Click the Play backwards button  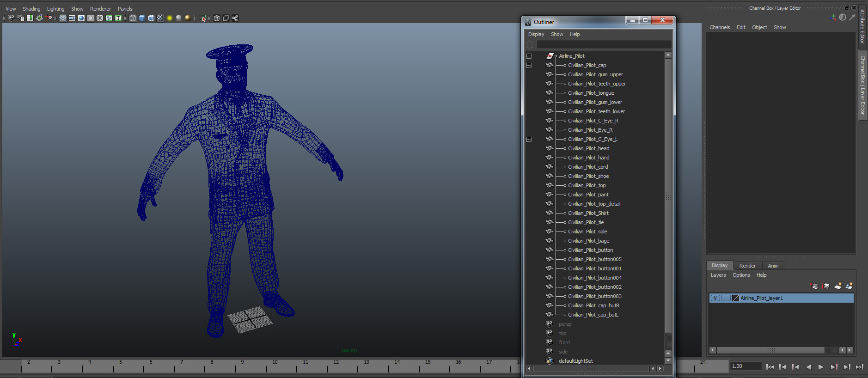click(x=808, y=367)
